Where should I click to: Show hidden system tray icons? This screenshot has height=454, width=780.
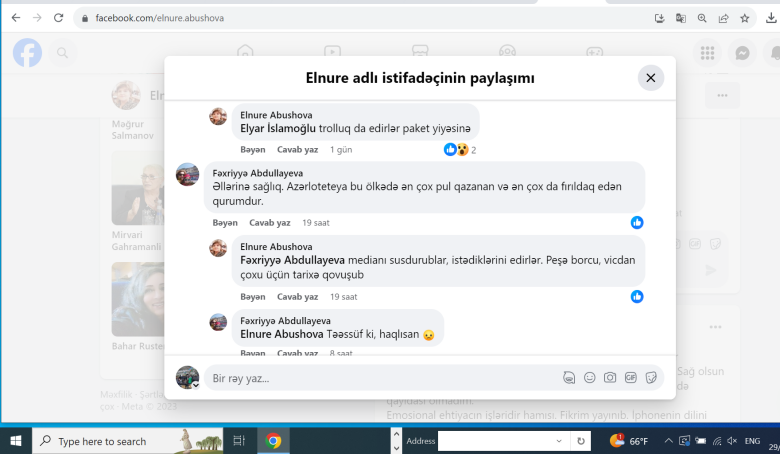pos(669,441)
